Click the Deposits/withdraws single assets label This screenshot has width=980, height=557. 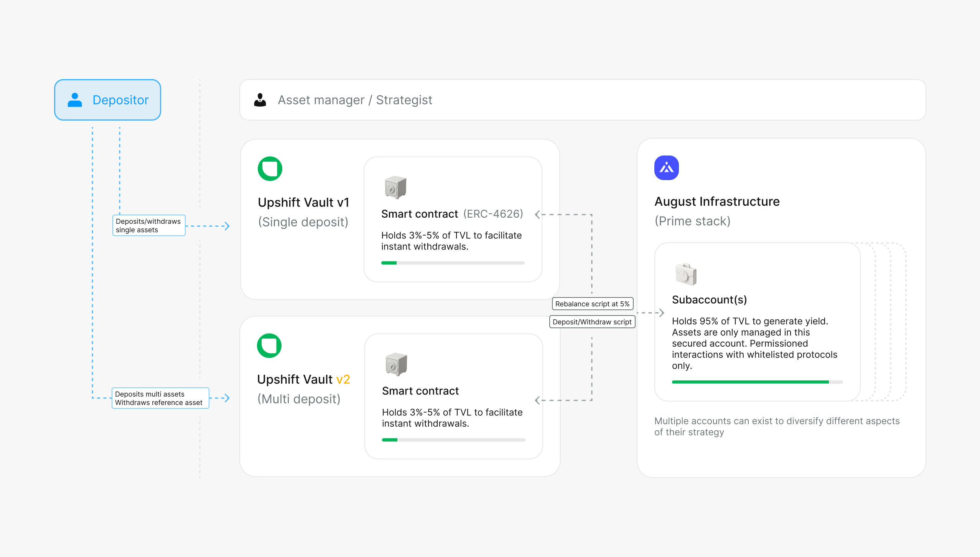tap(148, 225)
